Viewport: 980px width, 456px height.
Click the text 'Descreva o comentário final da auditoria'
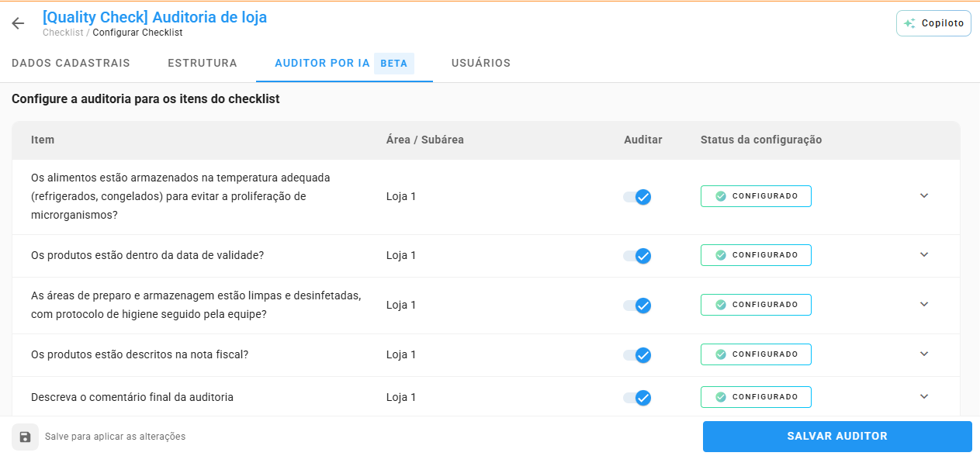click(x=132, y=397)
